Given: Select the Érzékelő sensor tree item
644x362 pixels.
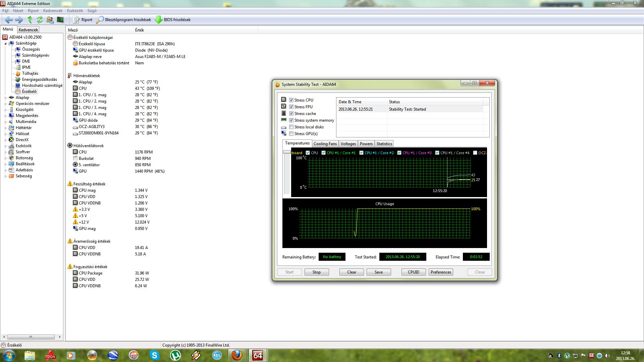Looking at the screenshot, I should point(29,92).
